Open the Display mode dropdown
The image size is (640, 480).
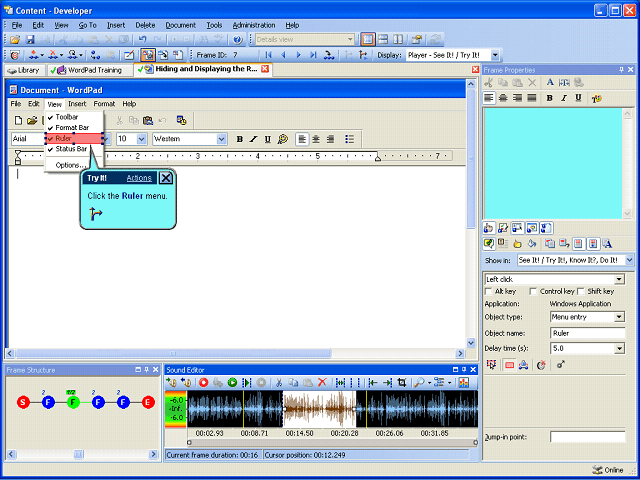(x=495, y=55)
